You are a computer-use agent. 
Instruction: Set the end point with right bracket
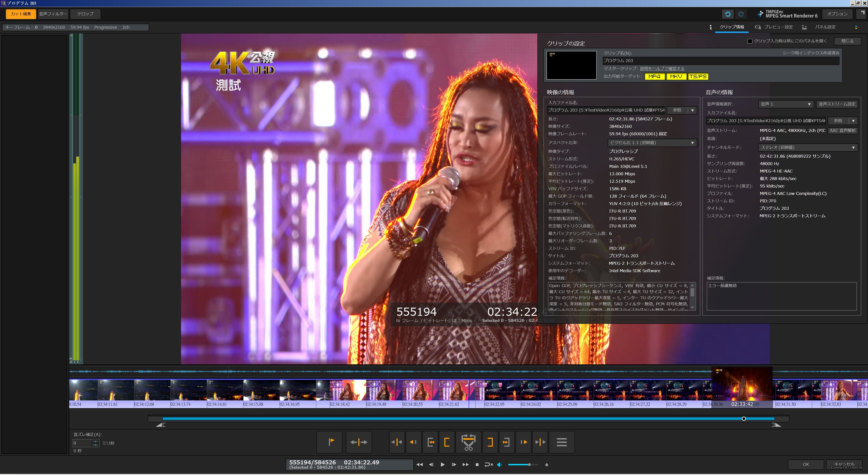click(x=490, y=442)
